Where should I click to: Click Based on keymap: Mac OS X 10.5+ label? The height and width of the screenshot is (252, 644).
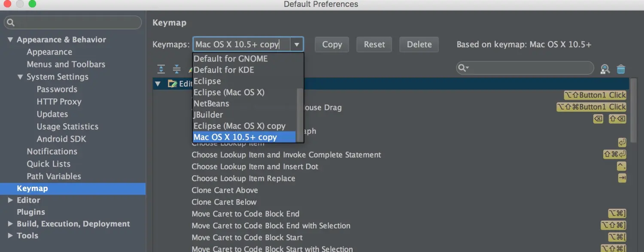pos(524,44)
